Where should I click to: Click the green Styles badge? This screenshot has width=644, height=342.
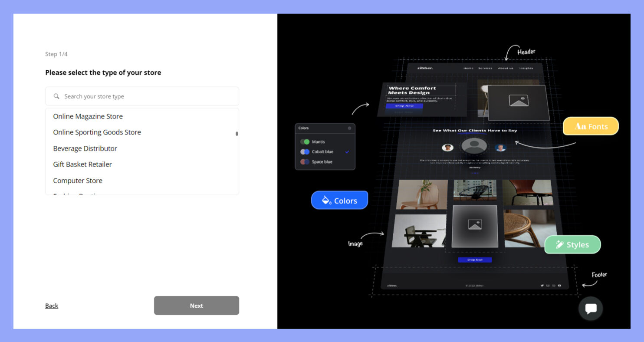(x=572, y=245)
